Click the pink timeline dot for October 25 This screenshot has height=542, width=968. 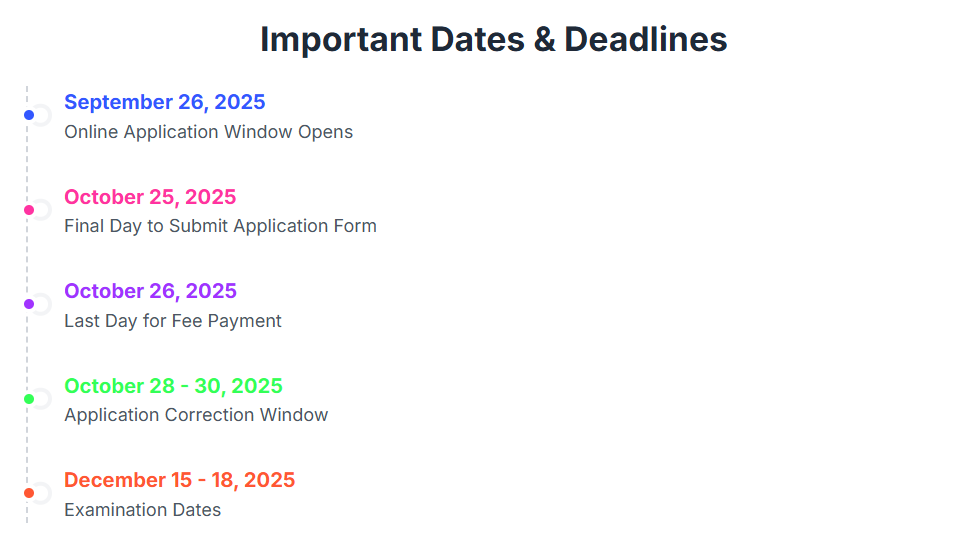(x=29, y=210)
